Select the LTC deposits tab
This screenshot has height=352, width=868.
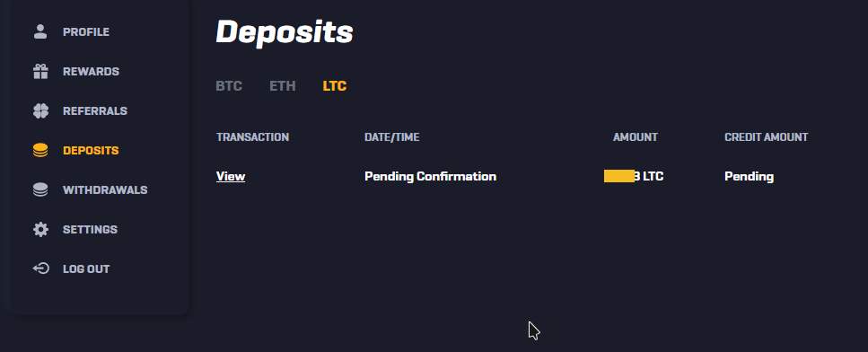[334, 86]
